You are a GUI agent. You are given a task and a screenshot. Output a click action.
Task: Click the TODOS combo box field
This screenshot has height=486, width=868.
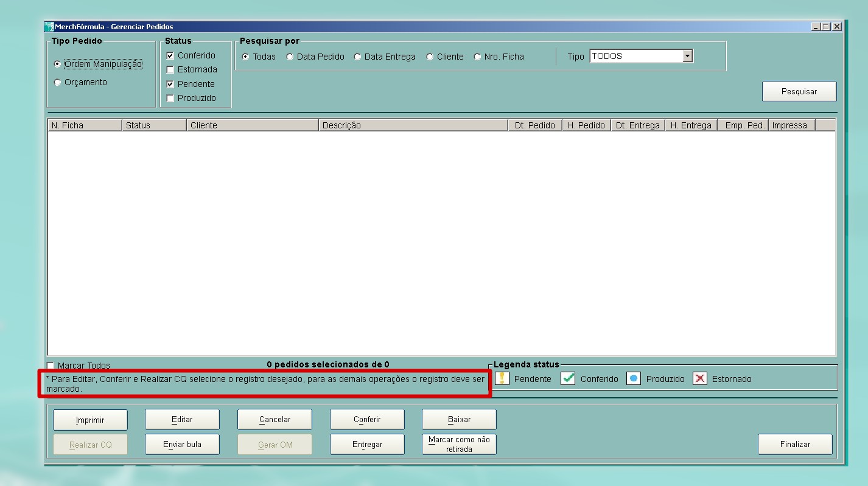635,57
